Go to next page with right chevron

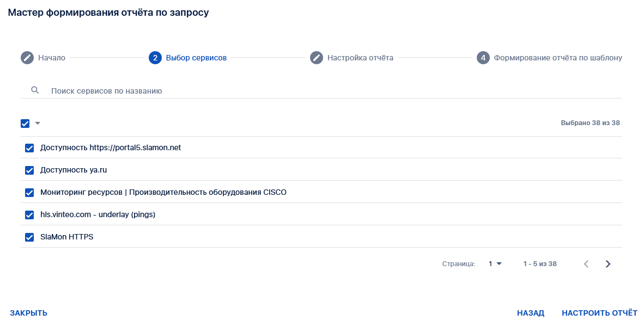608,264
